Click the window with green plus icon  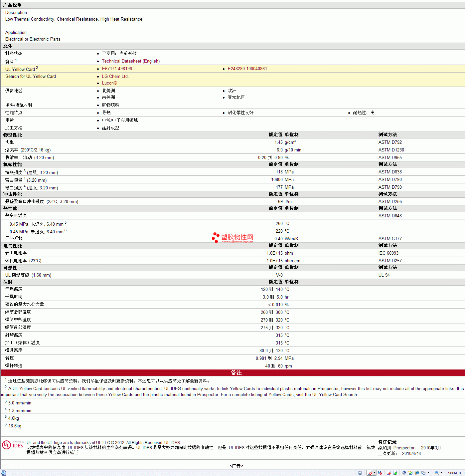pyautogui.click(x=395, y=473)
